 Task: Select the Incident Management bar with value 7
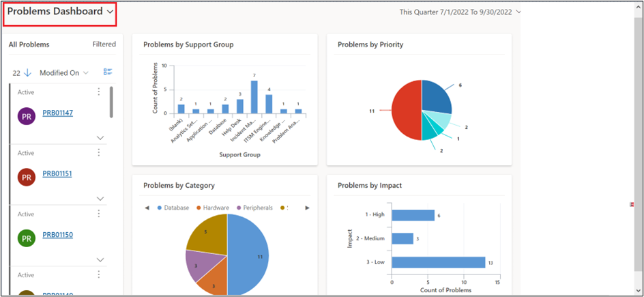[x=254, y=97]
